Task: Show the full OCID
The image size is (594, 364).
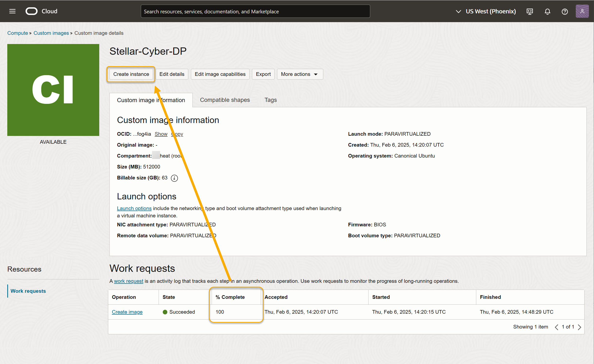Action: click(x=161, y=134)
